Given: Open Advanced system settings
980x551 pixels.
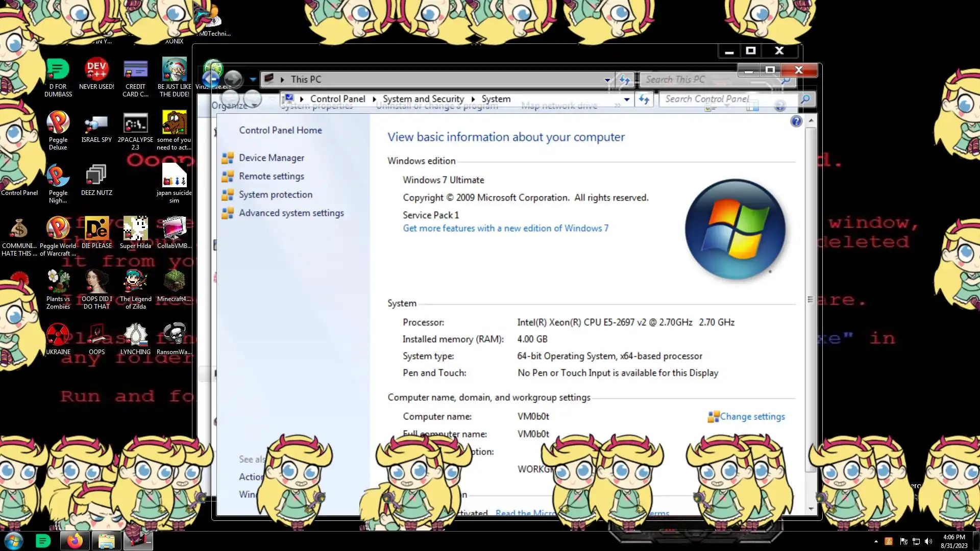Looking at the screenshot, I should [x=291, y=213].
